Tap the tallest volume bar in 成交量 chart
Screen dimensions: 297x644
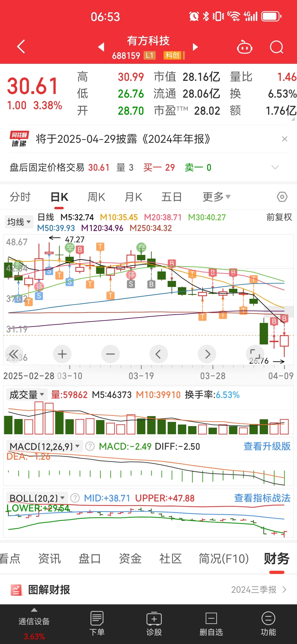tap(39, 418)
